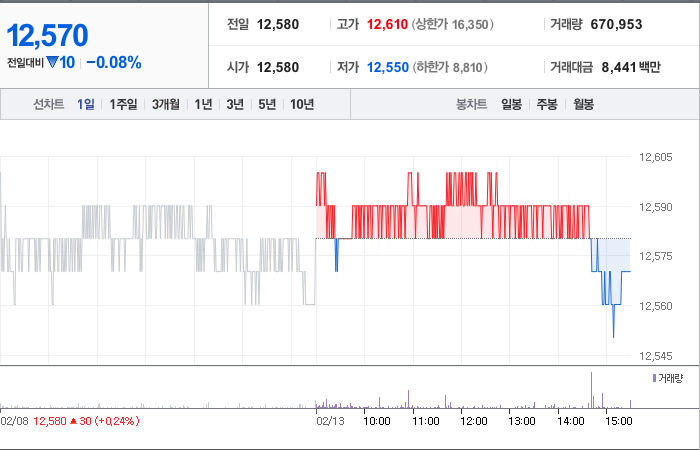Click the 상한가 16,350 text
The width and height of the screenshot is (700, 450).
[453, 24]
